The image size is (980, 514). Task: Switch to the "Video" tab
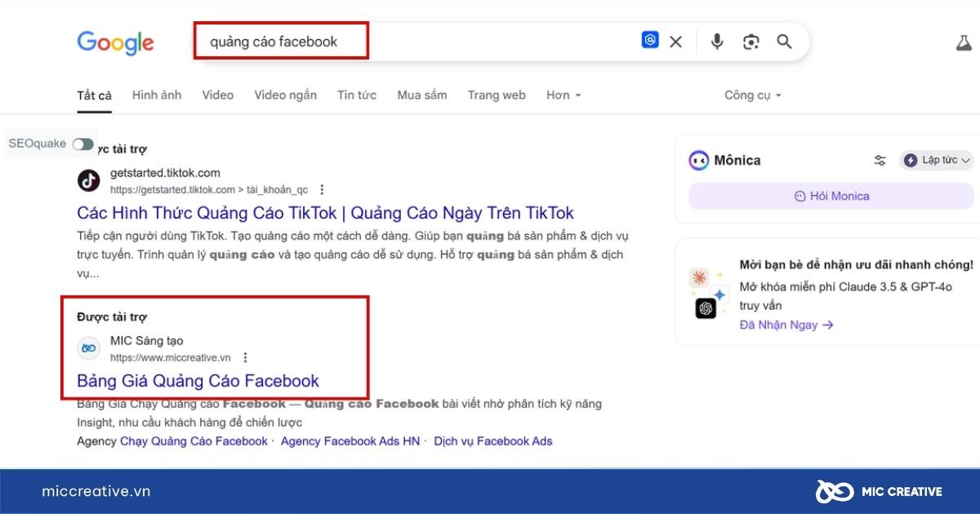[x=218, y=95]
